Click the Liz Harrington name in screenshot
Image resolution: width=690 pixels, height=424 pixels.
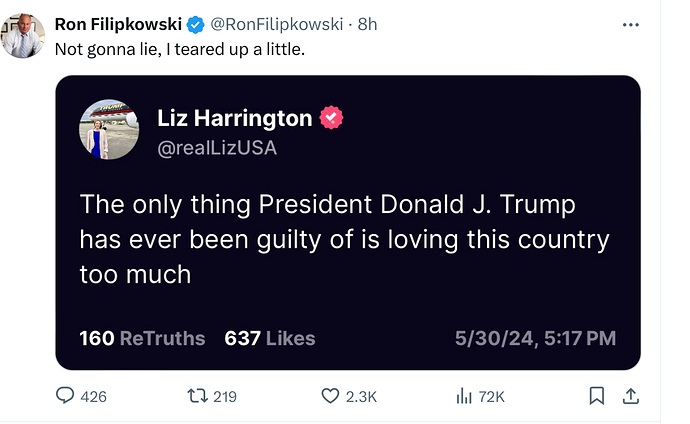coord(235,118)
